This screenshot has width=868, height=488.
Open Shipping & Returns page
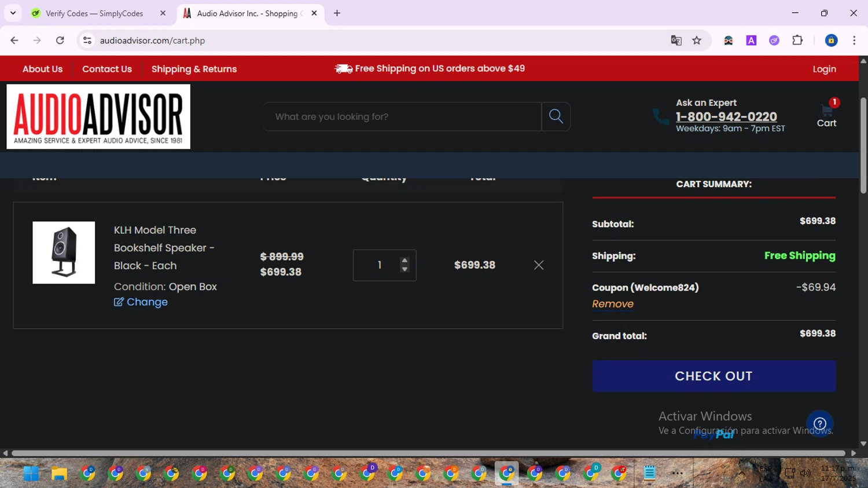coord(194,69)
